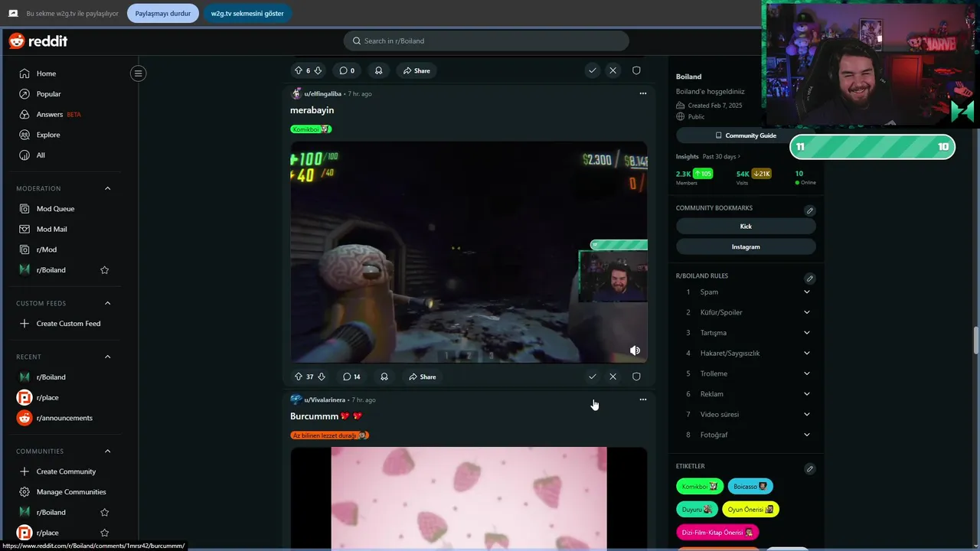Expand the Küfür/Spoiler rule

point(807,312)
